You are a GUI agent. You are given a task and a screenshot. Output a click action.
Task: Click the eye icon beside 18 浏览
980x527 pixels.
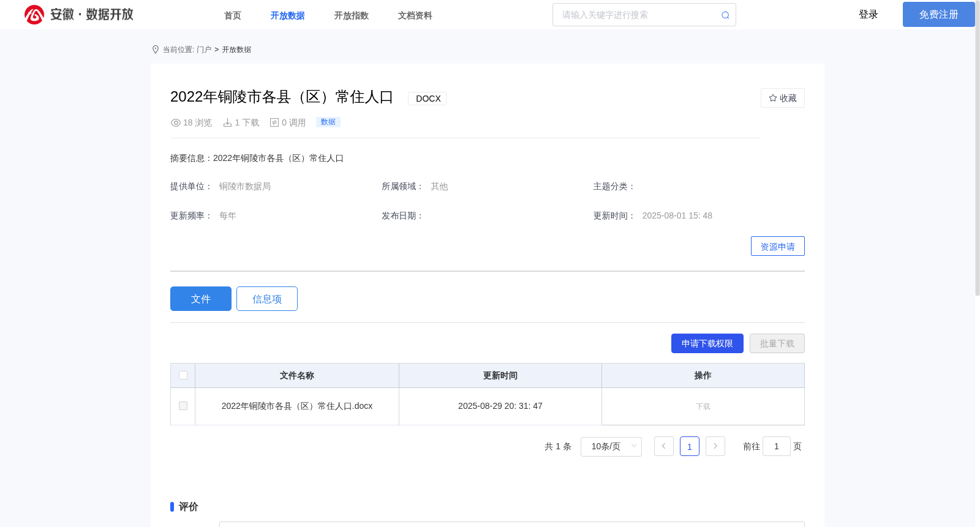coord(176,122)
